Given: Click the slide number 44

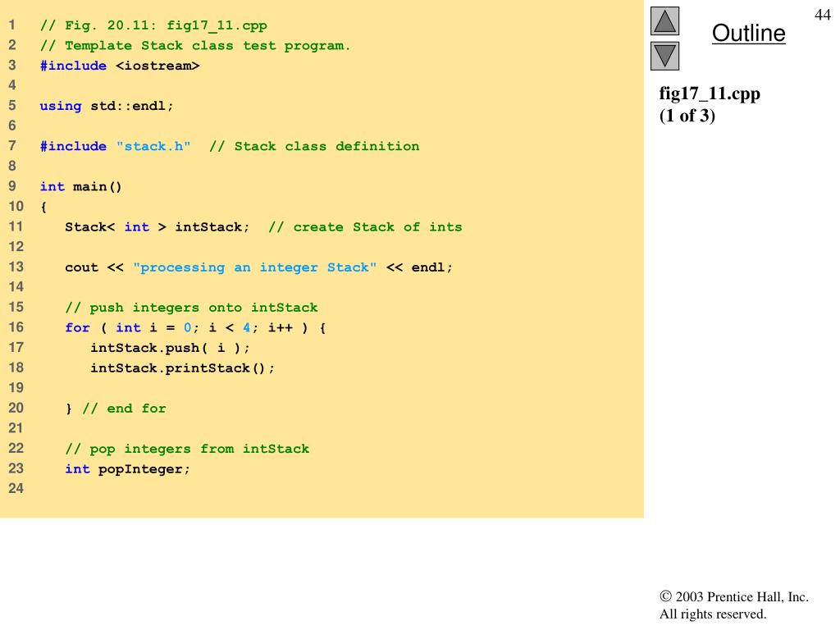Looking at the screenshot, I should (822, 14).
